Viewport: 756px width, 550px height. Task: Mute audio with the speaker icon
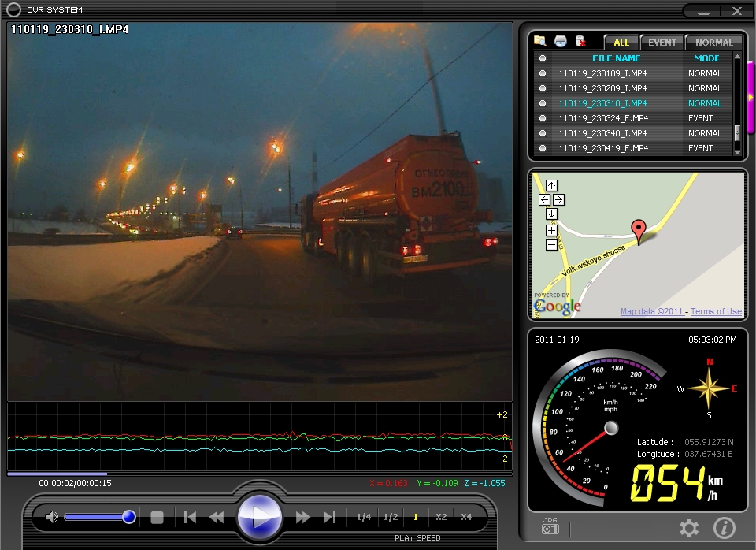click(x=52, y=517)
